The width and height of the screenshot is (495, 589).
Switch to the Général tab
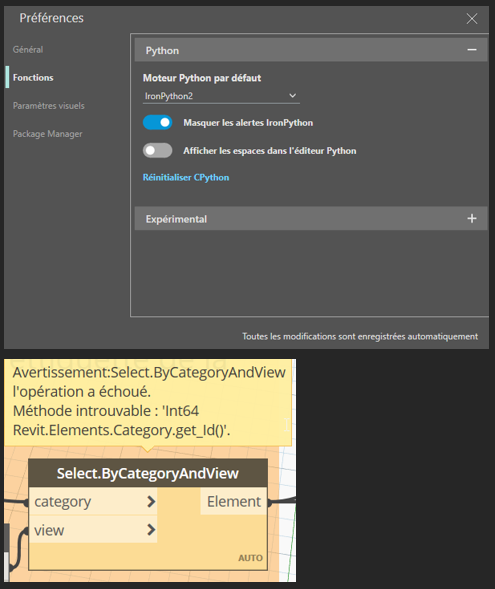[x=28, y=49]
